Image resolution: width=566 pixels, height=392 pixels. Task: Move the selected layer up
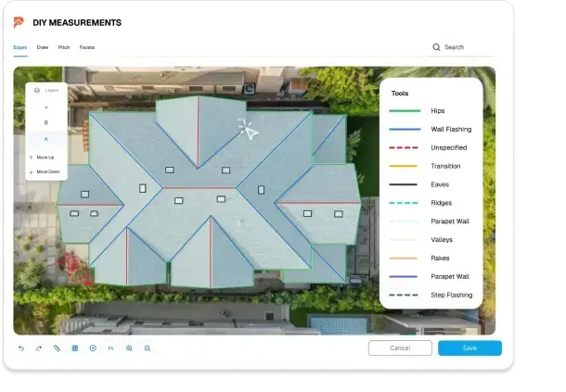pyautogui.click(x=43, y=158)
